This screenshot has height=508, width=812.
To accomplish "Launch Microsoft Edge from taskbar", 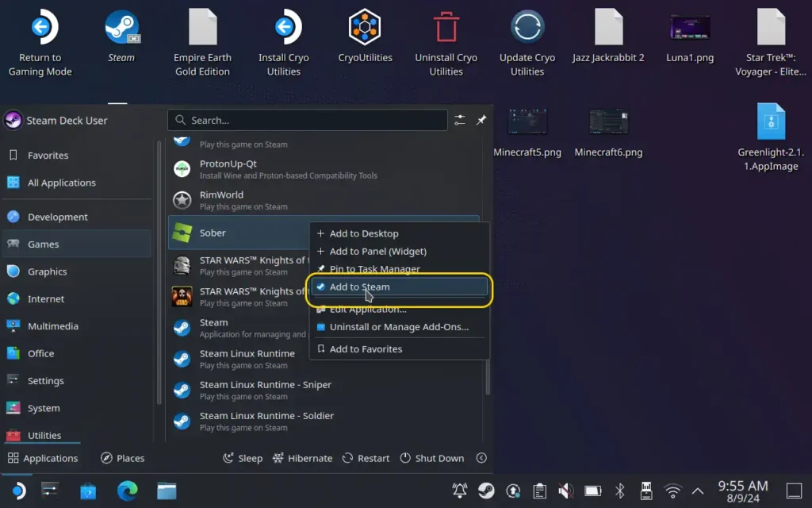I will pyautogui.click(x=128, y=491).
